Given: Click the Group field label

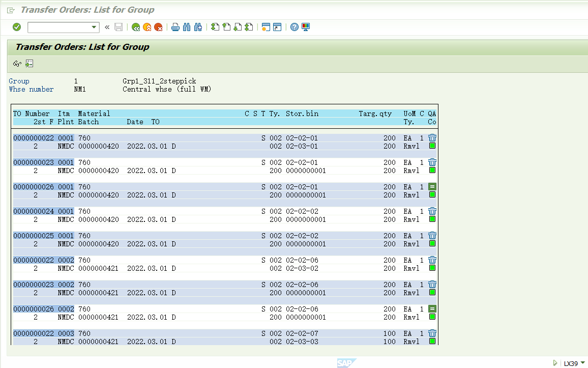Looking at the screenshot, I should pos(19,81).
